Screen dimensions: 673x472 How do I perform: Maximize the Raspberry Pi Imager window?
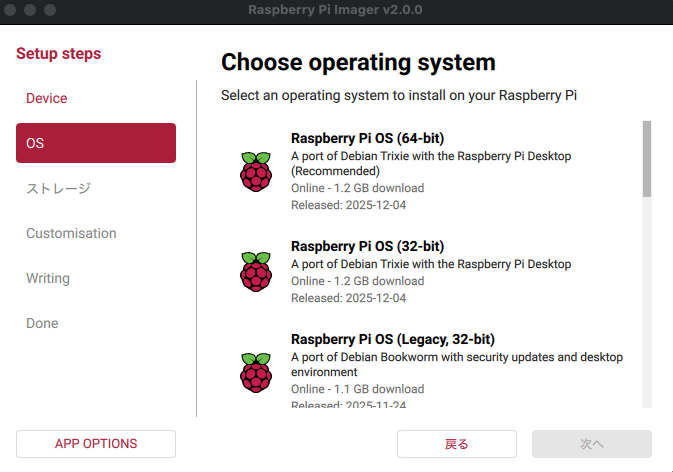point(50,10)
